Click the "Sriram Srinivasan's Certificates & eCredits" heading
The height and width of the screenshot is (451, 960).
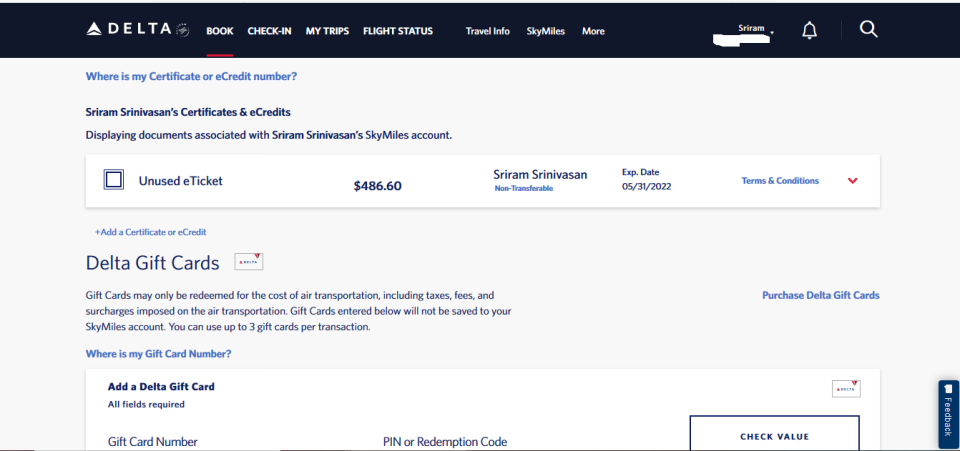coord(188,113)
